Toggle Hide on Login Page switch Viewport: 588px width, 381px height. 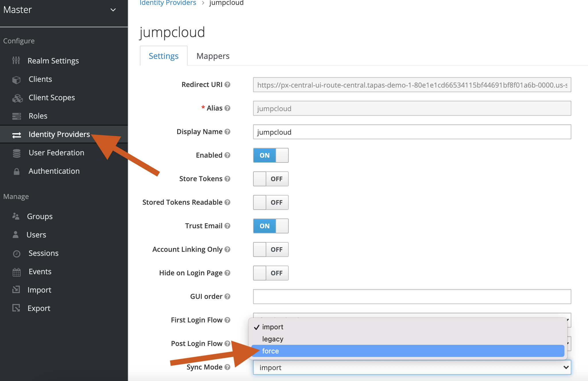(271, 273)
